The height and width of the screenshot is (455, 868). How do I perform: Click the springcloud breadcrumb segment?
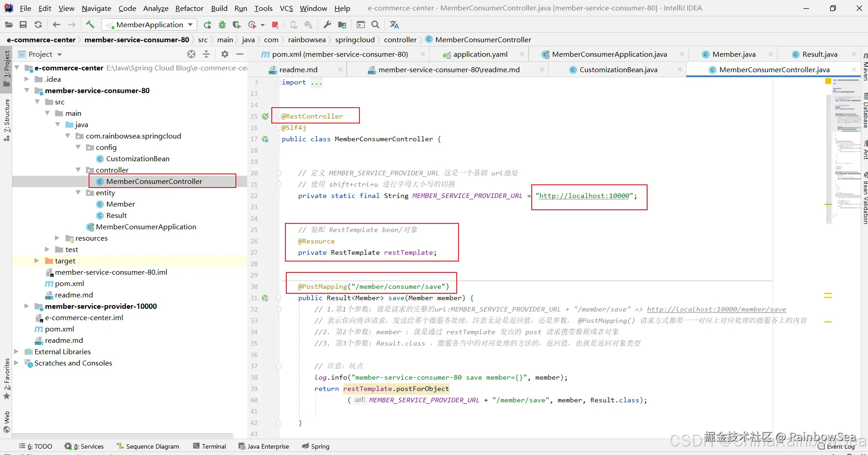[355, 40]
